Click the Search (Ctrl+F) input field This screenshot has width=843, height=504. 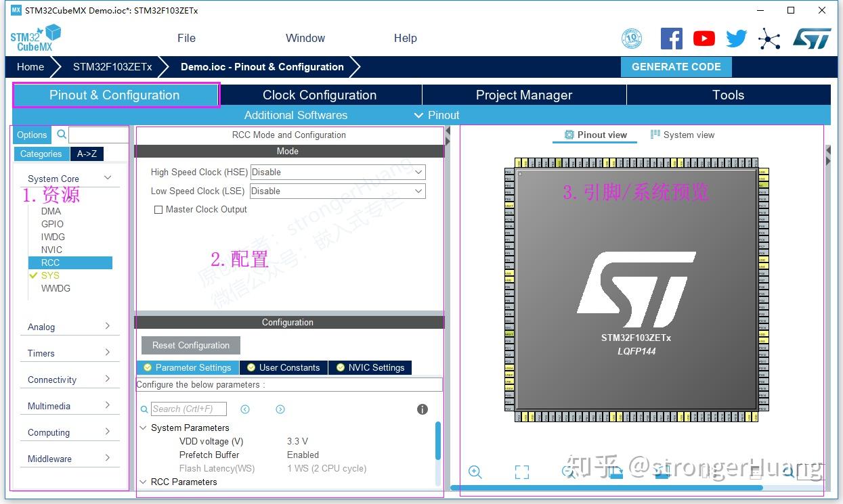188,409
